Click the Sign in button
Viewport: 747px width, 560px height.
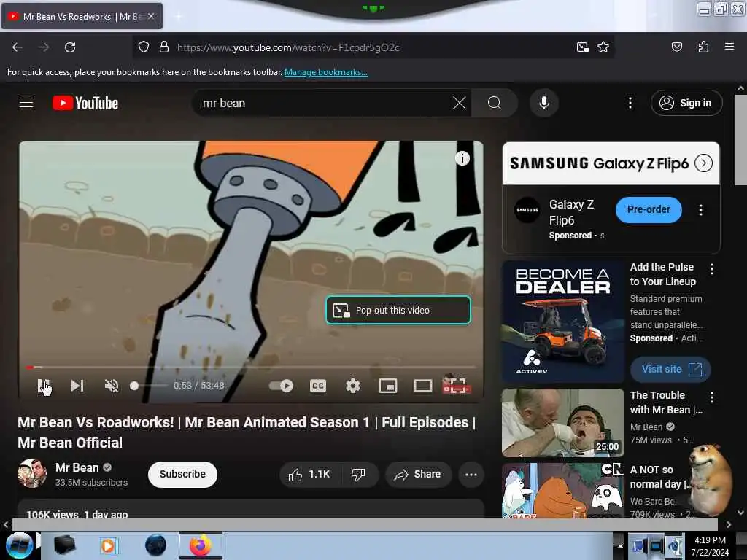(x=686, y=103)
